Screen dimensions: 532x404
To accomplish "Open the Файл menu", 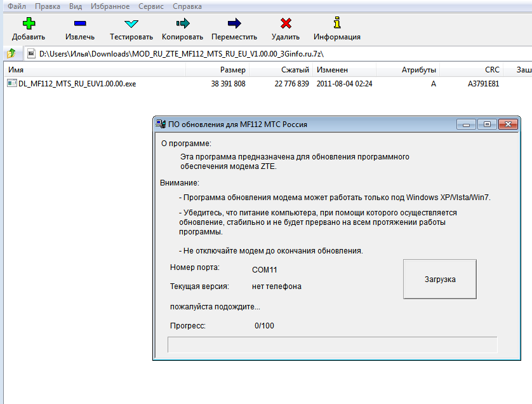I will click(17, 6).
